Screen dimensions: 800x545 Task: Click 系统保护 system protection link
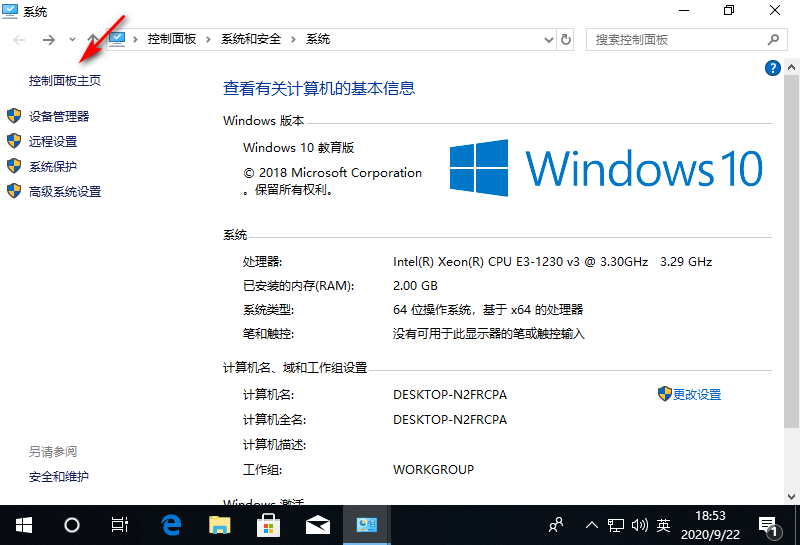[x=53, y=167]
